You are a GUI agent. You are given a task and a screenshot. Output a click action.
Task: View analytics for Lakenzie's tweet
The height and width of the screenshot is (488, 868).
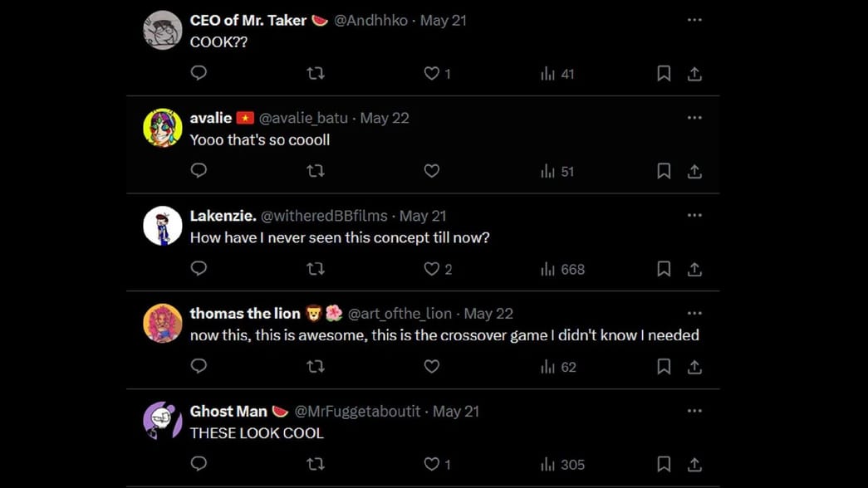(562, 269)
